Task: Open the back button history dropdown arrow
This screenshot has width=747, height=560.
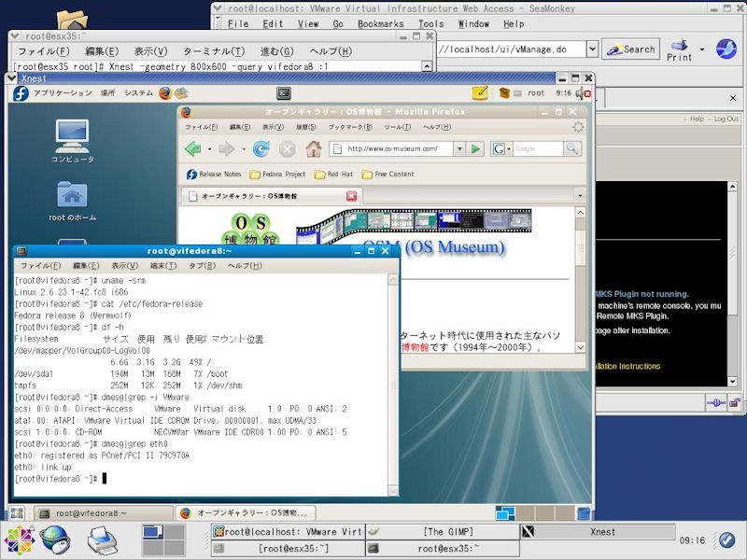Action: point(209,149)
